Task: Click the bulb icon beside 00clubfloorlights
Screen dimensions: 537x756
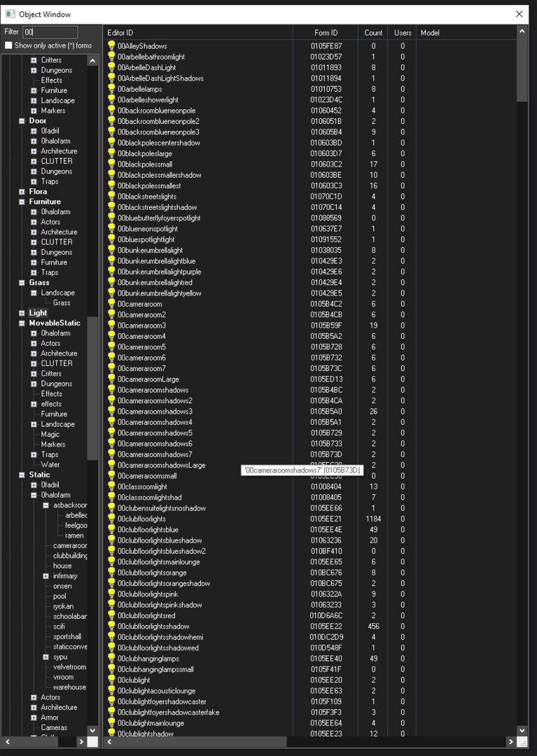Action: pos(111,519)
